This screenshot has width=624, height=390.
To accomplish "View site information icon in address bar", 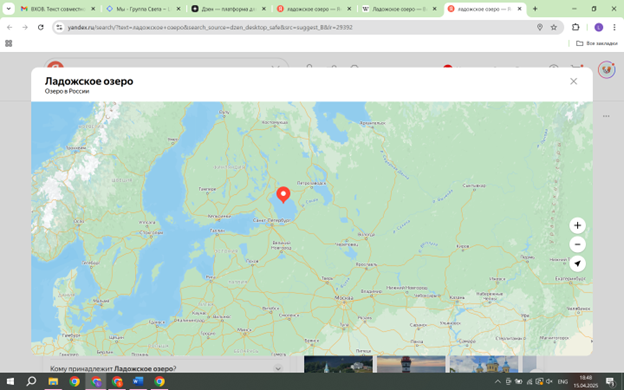I will tap(59, 27).
